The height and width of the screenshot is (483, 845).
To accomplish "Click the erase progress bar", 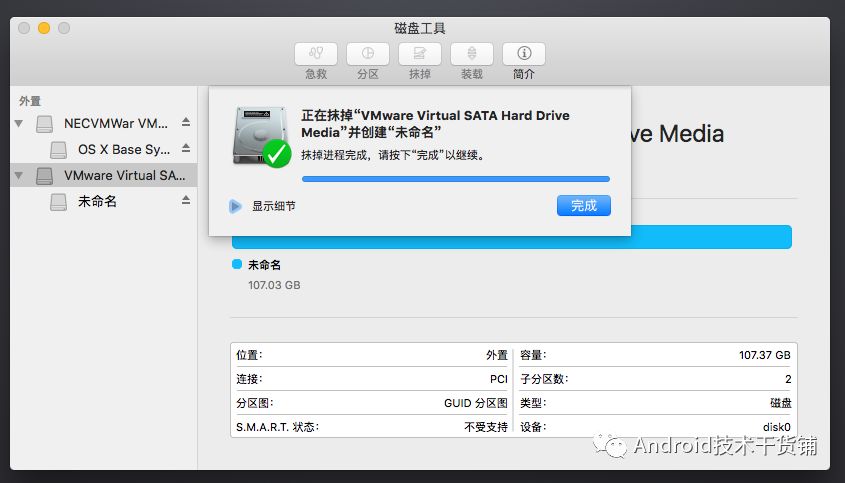I will click(x=456, y=179).
